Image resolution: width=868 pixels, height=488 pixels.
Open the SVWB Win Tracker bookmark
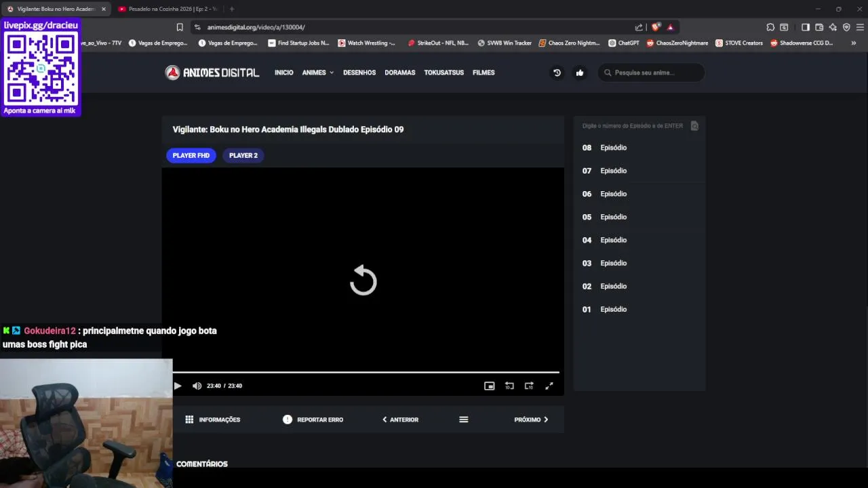point(505,43)
